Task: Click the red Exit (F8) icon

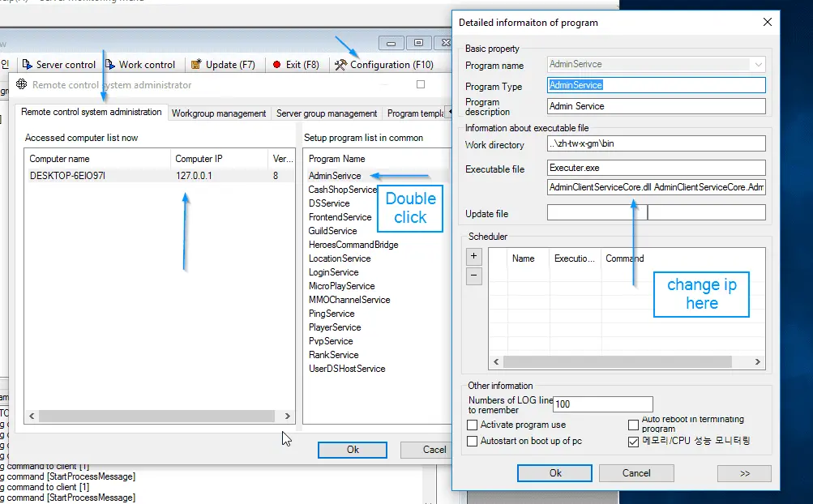Action: [x=277, y=65]
